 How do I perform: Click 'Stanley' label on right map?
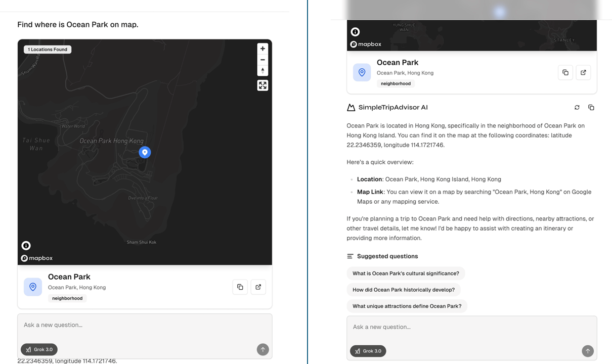[564, 40]
